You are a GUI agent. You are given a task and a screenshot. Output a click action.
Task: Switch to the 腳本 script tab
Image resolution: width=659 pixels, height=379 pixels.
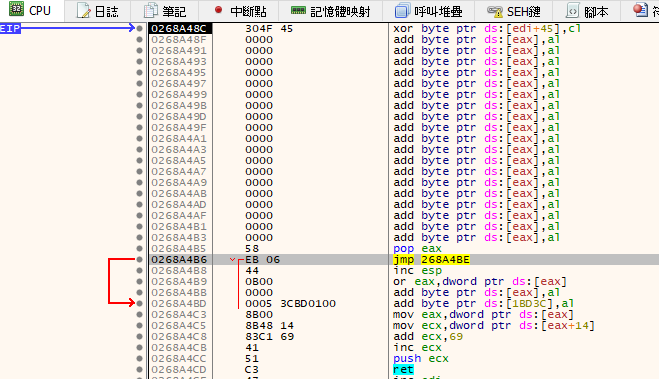pyautogui.click(x=587, y=11)
